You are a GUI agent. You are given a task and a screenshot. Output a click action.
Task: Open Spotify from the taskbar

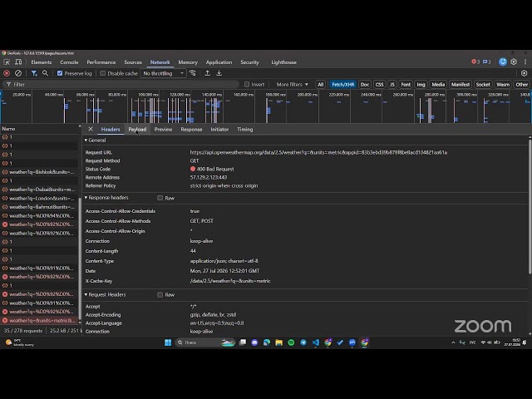click(291, 342)
